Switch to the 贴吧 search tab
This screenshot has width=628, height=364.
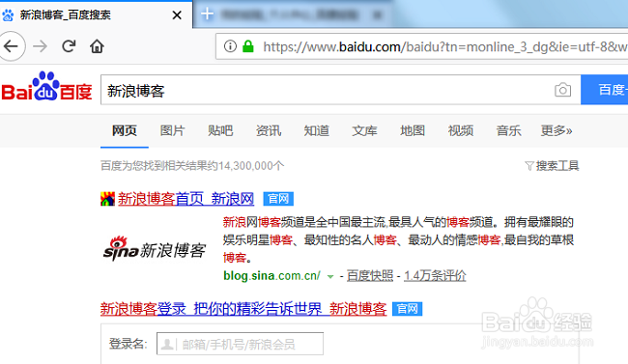(x=220, y=130)
